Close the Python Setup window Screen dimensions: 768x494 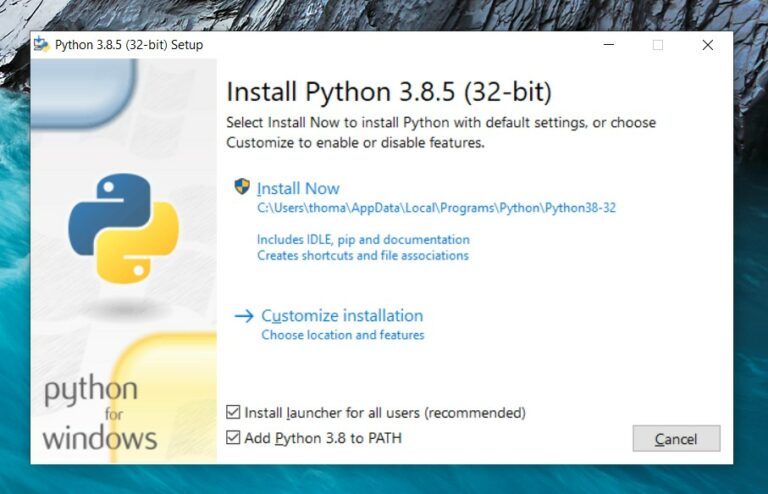pos(708,45)
